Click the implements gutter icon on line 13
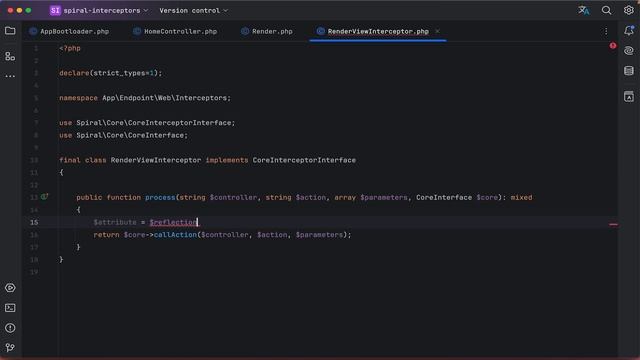This screenshot has width=640, height=360. coord(44,197)
